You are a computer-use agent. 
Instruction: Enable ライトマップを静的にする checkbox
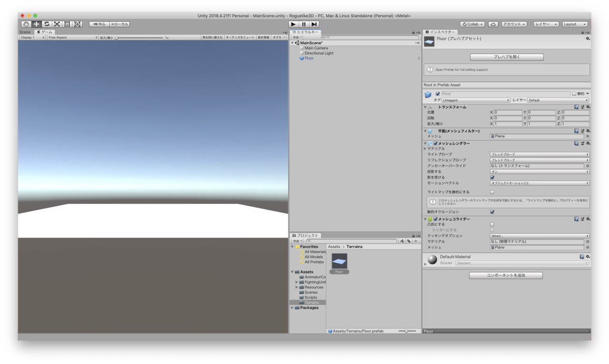coord(492,192)
